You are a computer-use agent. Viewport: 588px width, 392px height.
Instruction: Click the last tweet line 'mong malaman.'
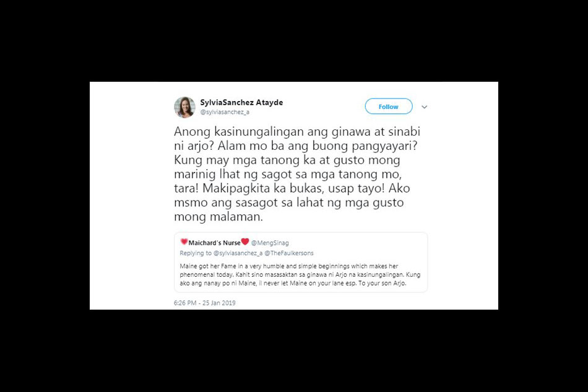pos(218,217)
